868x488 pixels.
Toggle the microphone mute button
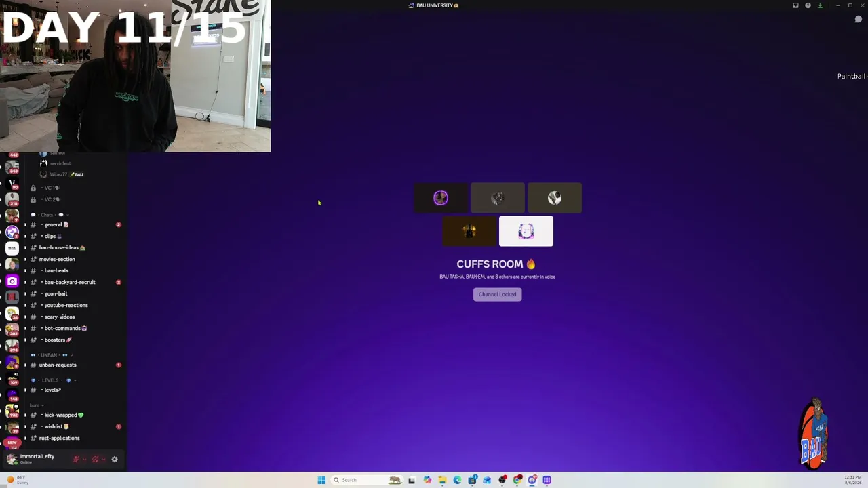click(x=76, y=459)
